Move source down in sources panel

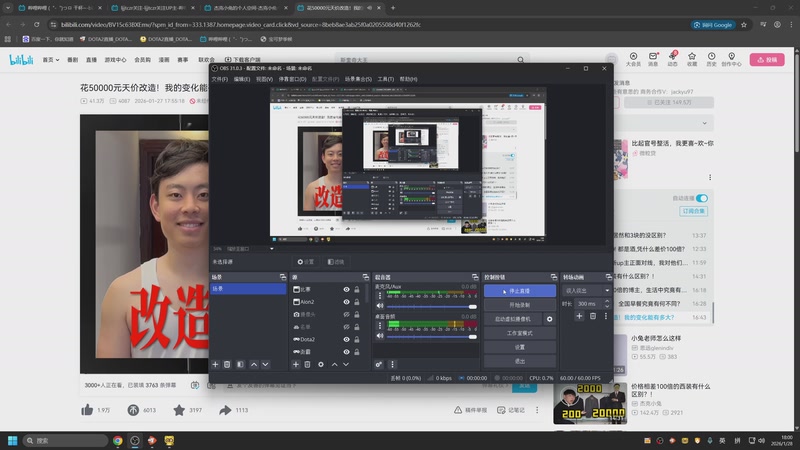pos(346,364)
